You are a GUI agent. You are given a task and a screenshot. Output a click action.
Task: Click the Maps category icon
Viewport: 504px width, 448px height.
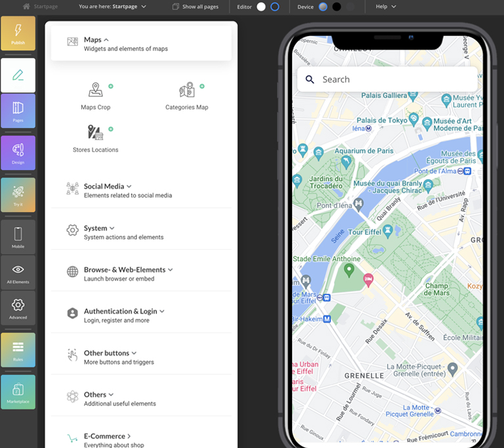click(73, 42)
